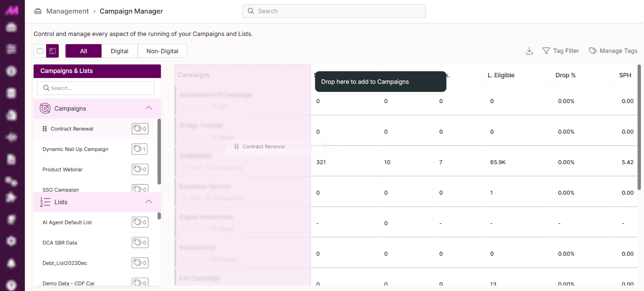Collapse the Campaigns section
Screen dimensions: 644x291
click(x=148, y=108)
